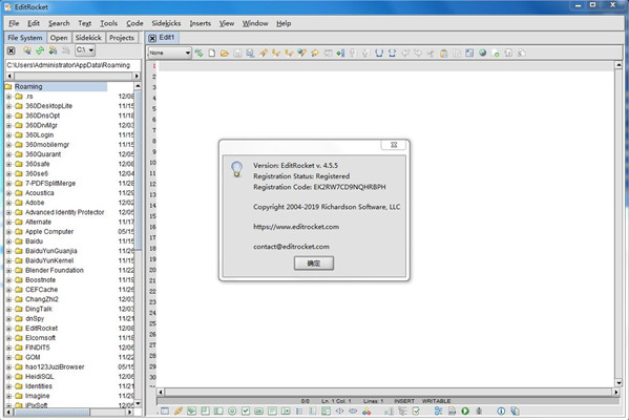Click the grayed-out save icon in toolbar
This screenshot has width=629, height=420.
(237, 52)
